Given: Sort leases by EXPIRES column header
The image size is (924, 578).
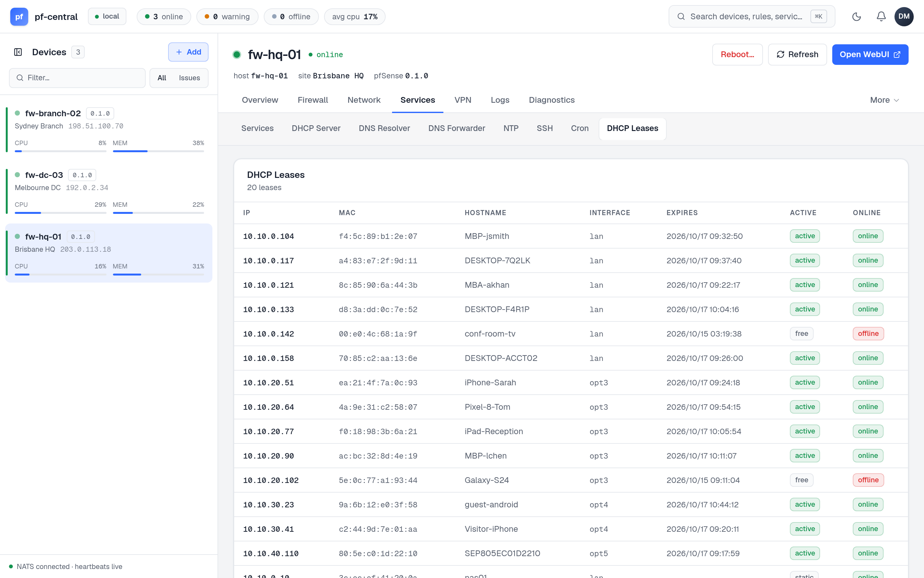Looking at the screenshot, I should click(682, 213).
